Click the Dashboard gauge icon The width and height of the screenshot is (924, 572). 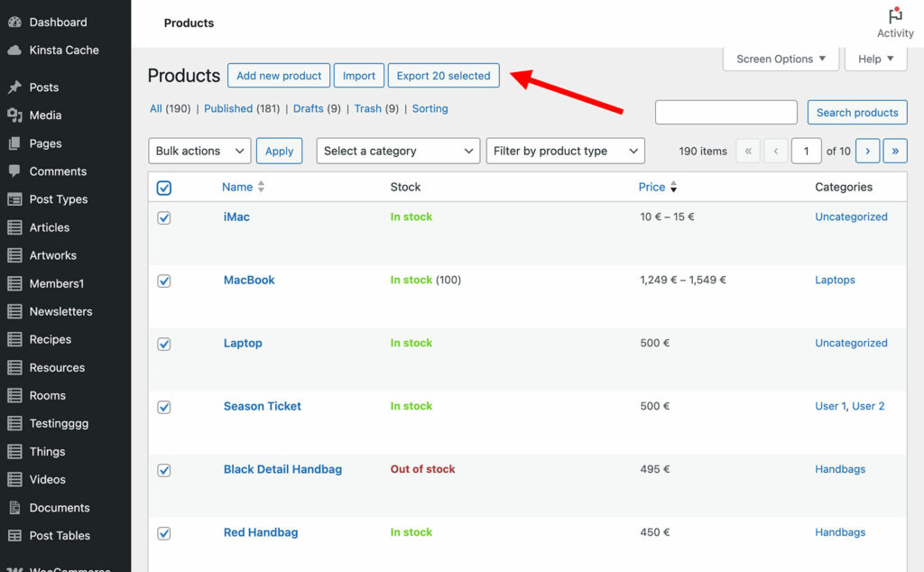[14, 23]
